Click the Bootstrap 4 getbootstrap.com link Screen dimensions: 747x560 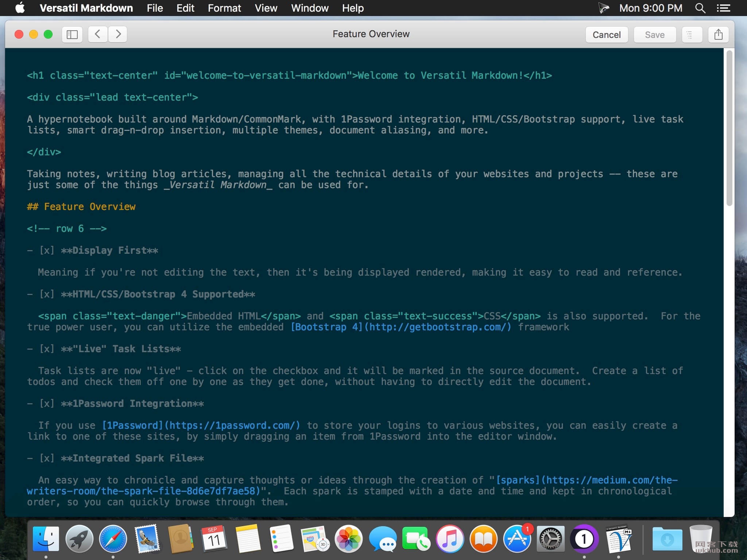click(x=401, y=327)
